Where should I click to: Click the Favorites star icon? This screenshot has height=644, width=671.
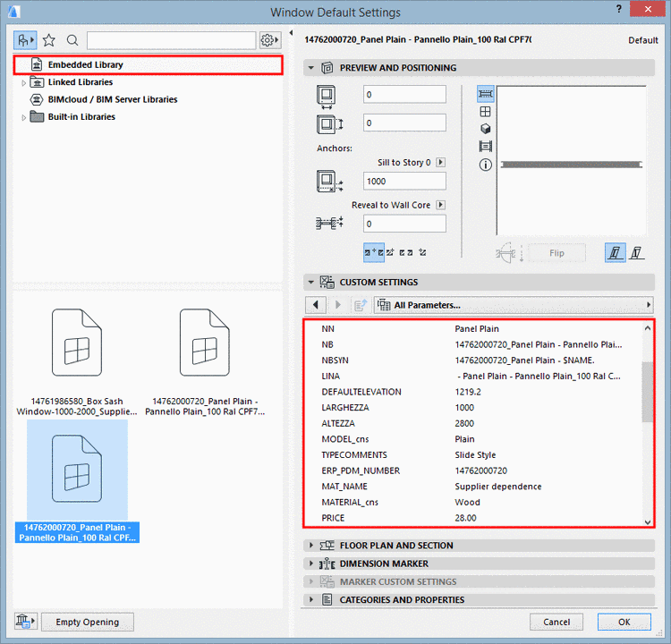(49, 40)
